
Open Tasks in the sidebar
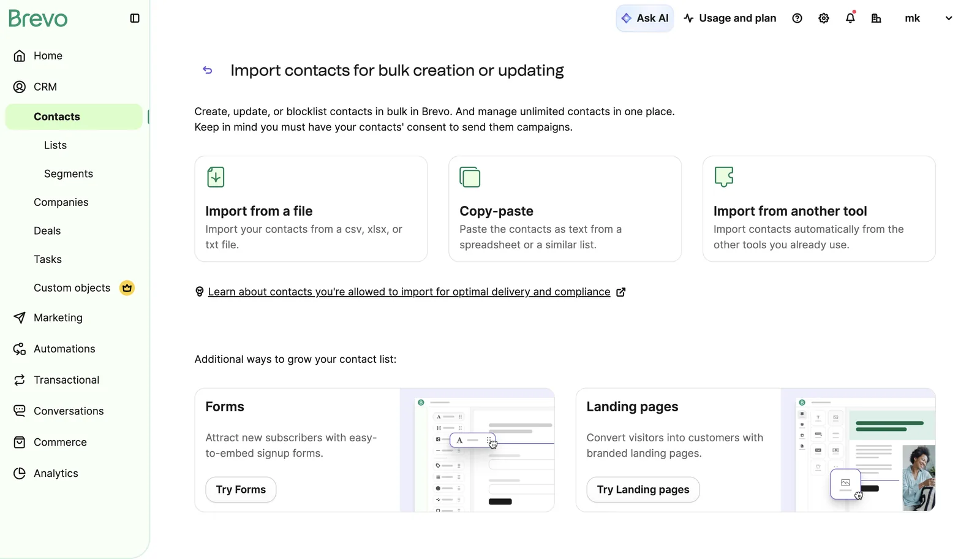[x=48, y=259]
